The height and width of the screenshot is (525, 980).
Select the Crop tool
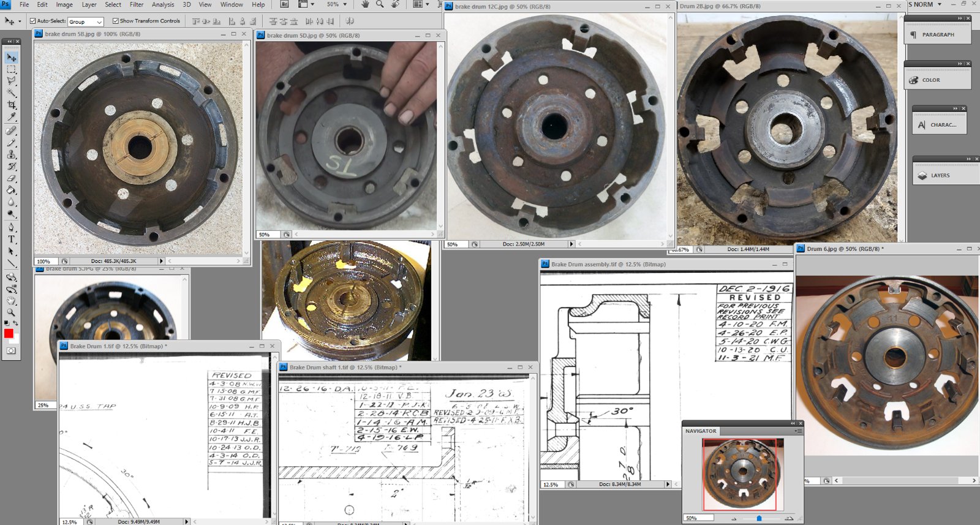pyautogui.click(x=11, y=105)
